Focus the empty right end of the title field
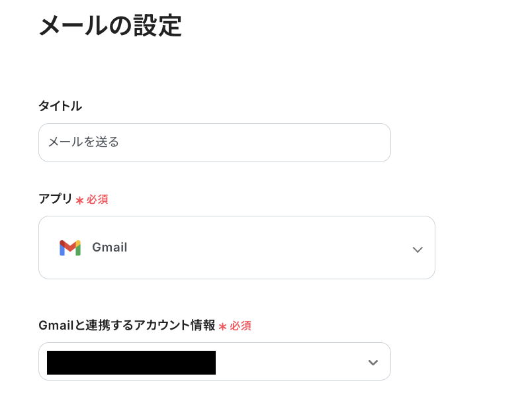Viewport: 532px width, 413px height. (344, 142)
